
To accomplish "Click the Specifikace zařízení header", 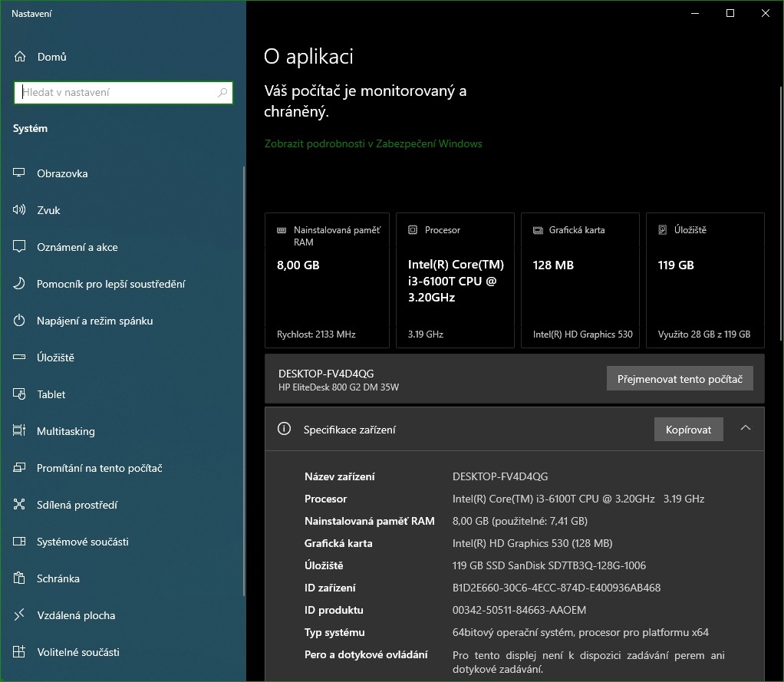I will [349, 430].
